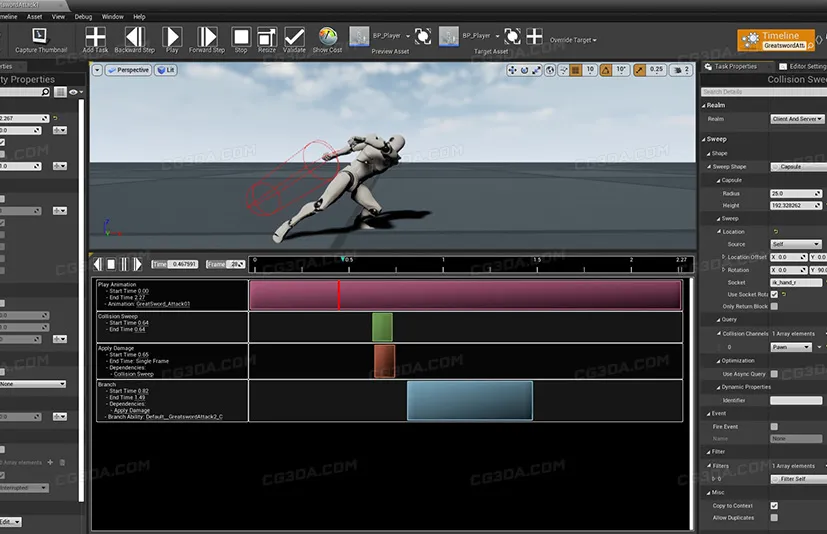The height and width of the screenshot is (534, 827).
Task: Toggle world/local coordinate globe icon
Action: [x=550, y=70]
